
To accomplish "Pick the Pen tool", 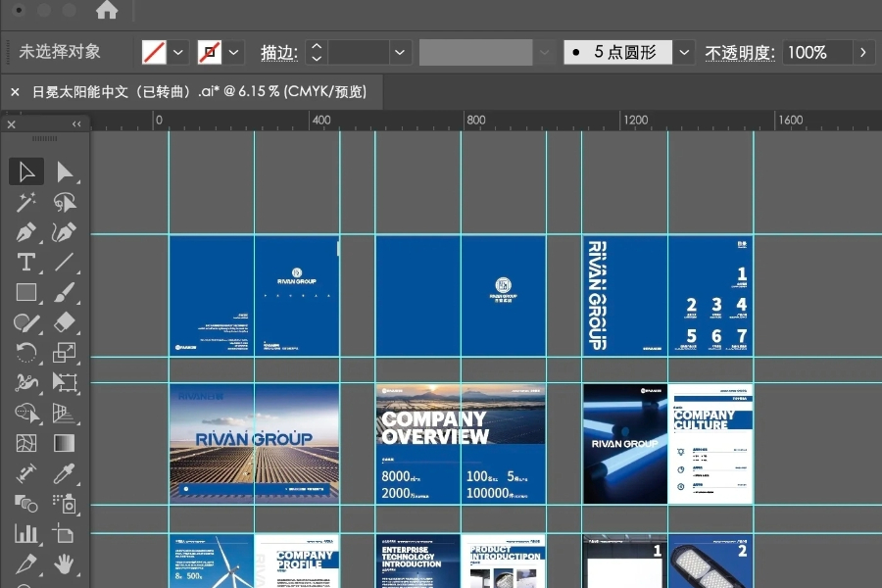I will click(26, 232).
